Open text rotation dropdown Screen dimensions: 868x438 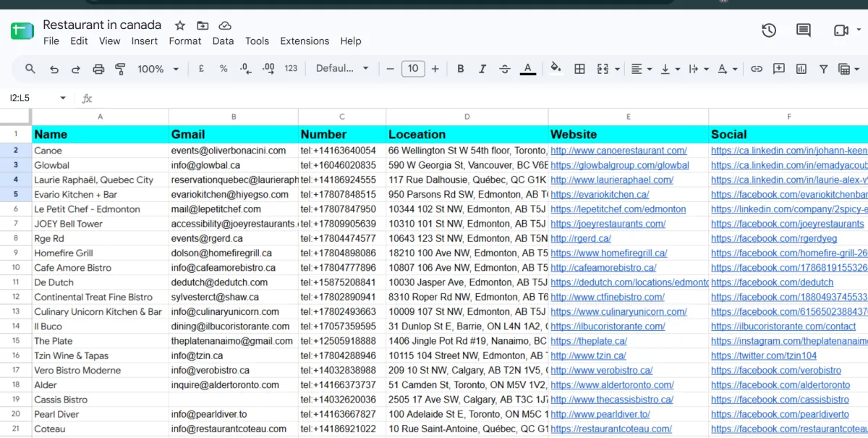click(x=727, y=69)
